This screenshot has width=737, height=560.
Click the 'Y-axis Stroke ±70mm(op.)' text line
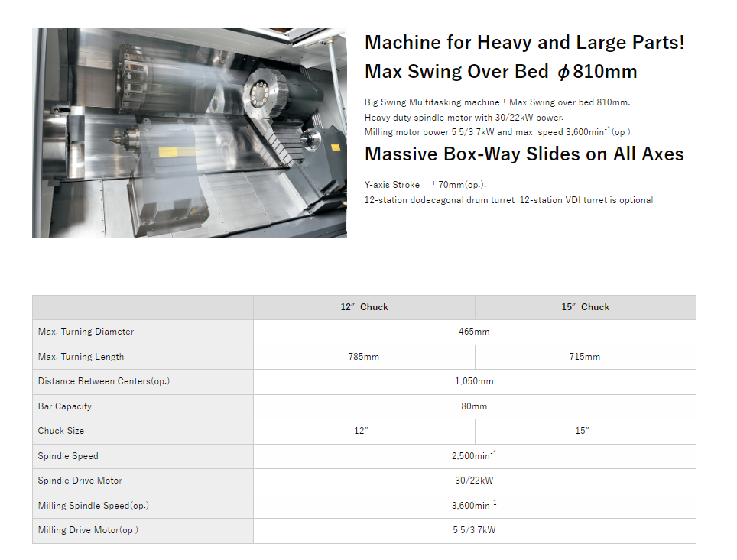425,185
